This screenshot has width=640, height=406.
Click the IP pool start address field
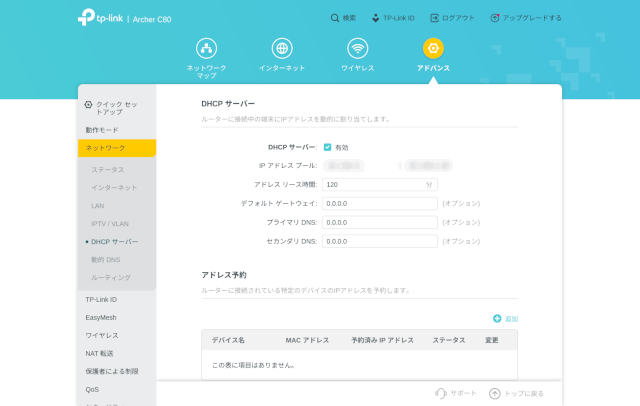[344, 166]
